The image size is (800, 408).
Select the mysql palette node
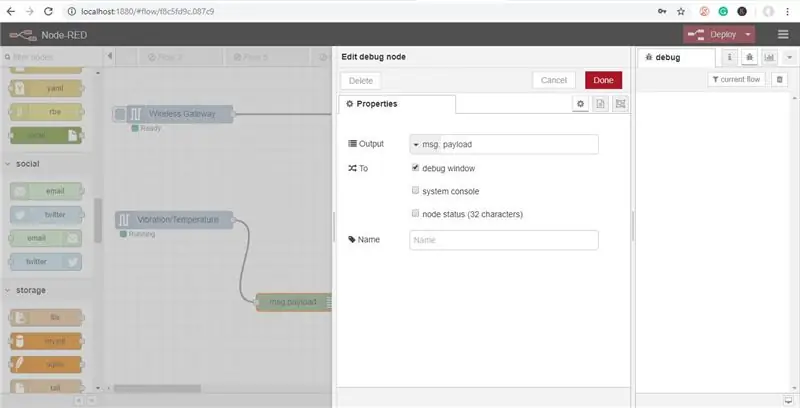[46, 341]
